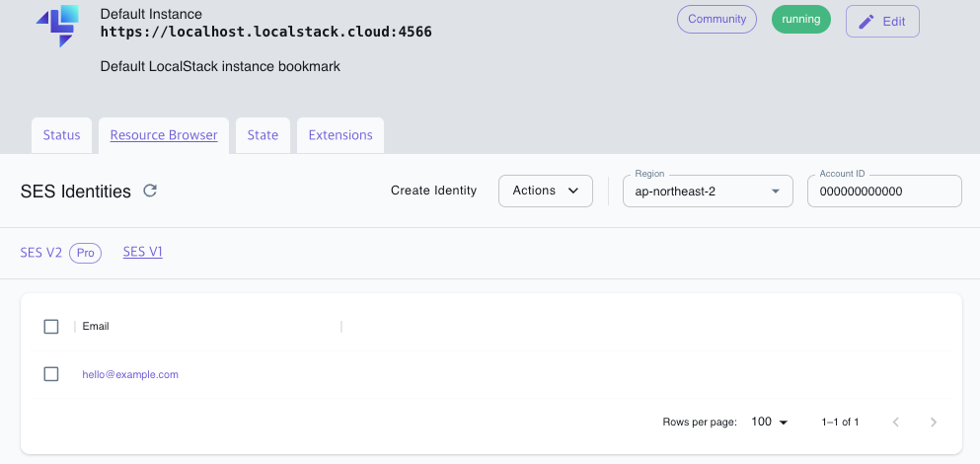Check the hello@example.com row checkbox

tap(51, 374)
